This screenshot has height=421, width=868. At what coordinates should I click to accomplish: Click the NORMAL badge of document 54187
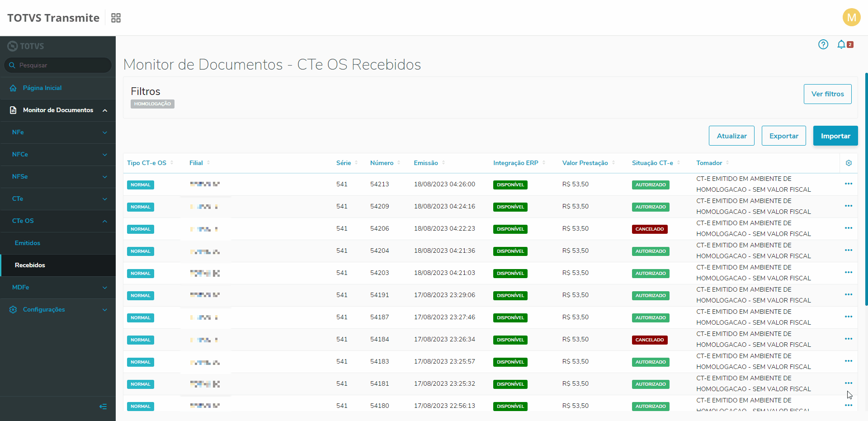[x=141, y=318]
